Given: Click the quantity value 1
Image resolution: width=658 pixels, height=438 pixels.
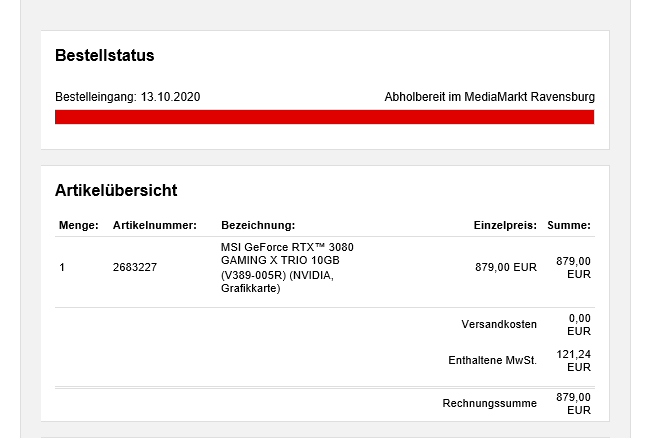Looking at the screenshot, I should coord(62,268).
